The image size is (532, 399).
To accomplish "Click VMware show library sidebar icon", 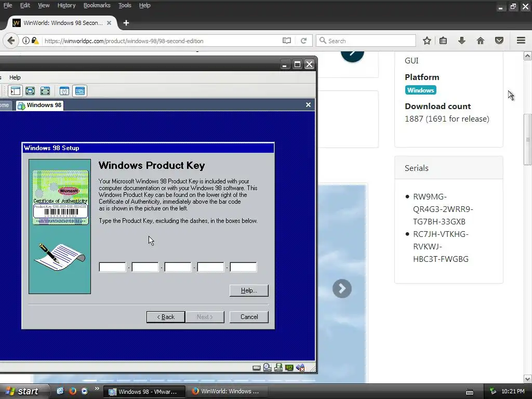I will click(x=15, y=91).
